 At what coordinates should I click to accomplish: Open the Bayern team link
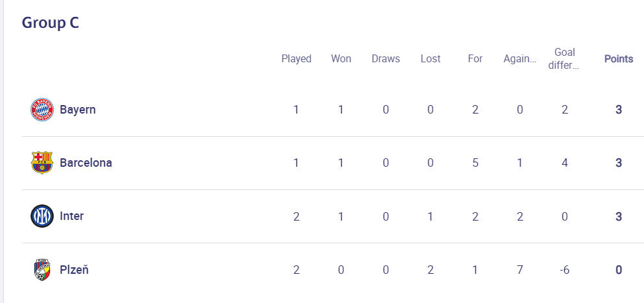tap(78, 110)
